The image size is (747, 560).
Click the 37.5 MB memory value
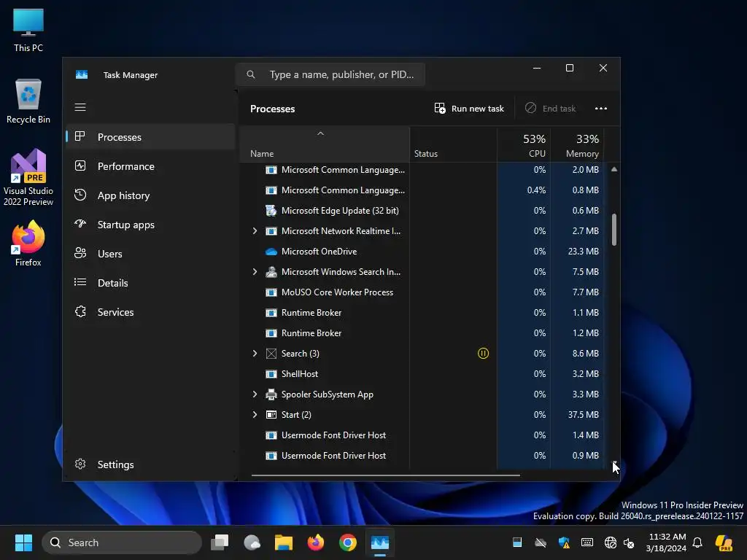[x=583, y=415]
